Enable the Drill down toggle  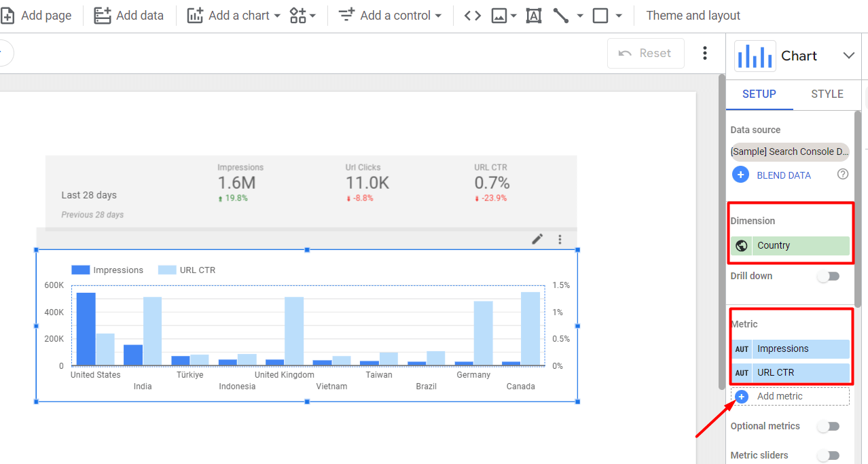(828, 276)
